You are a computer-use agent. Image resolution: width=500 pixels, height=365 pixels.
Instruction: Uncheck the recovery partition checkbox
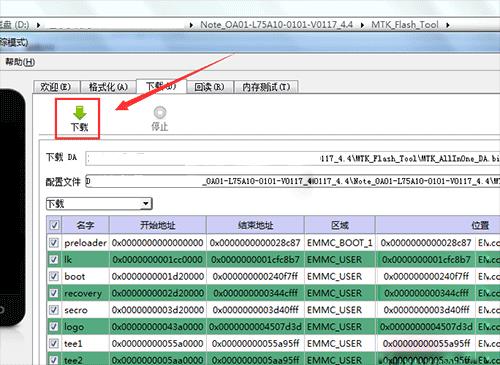tap(54, 293)
